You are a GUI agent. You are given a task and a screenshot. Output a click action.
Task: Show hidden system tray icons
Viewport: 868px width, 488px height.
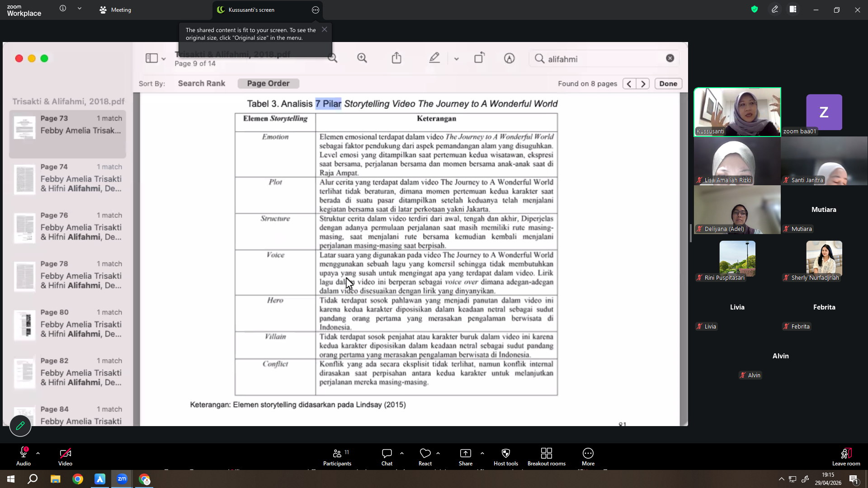(781, 479)
